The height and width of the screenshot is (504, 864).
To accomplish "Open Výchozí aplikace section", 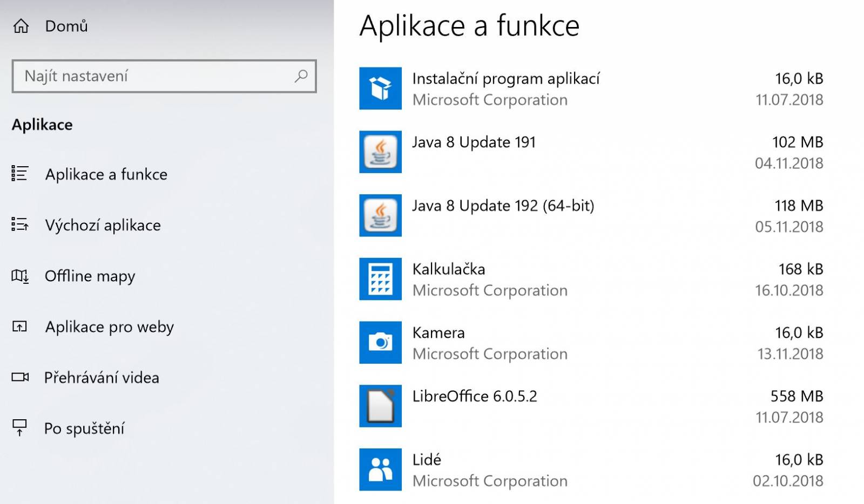I will pyautogui.click(x=103, y=225).
